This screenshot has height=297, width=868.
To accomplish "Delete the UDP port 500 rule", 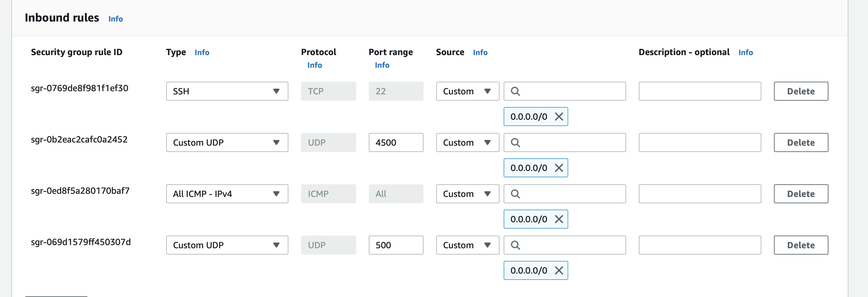I will (x=801, y=245).
